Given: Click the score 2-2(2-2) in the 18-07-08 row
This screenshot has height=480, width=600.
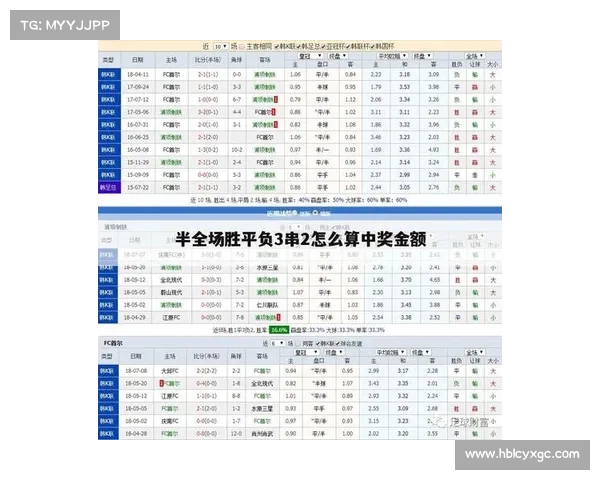Looking at the screenshot, I should point(207,371).
